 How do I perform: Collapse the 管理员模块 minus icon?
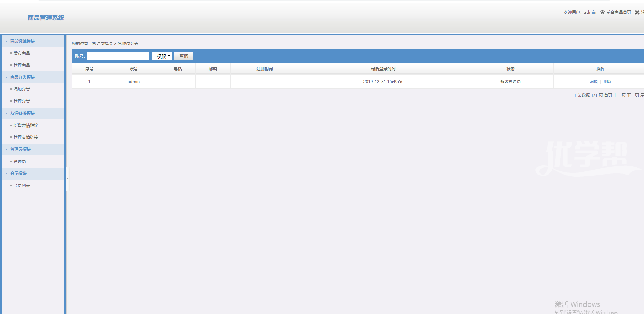click(6, 149)
